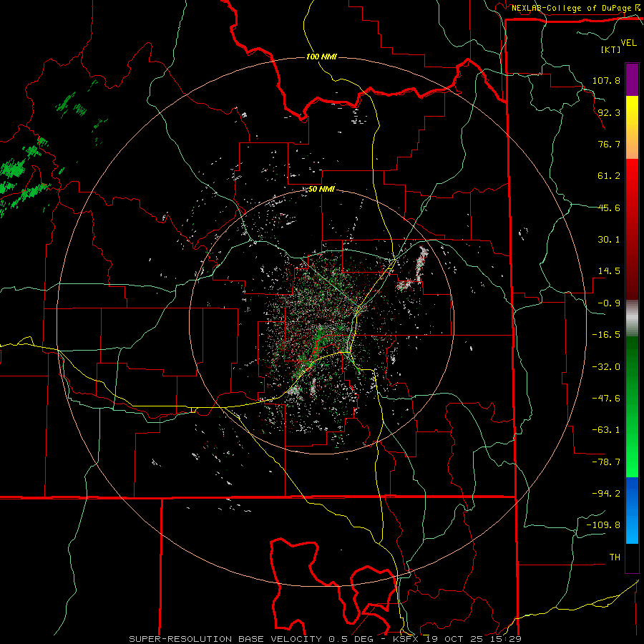The width and height of the screenshot is (644, 644).
Task: Select the 107.8 legend value
Action: (x=606, y=80)
